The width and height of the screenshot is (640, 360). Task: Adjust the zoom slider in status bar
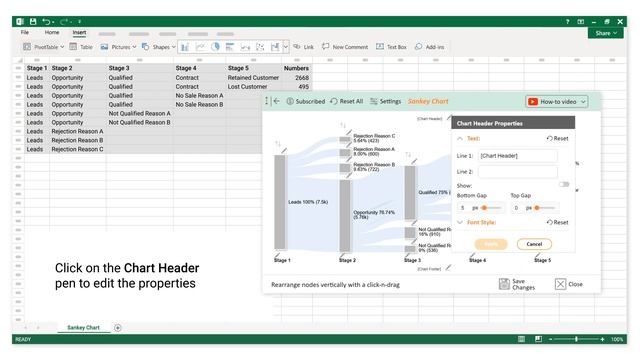[x=576, y=339]
